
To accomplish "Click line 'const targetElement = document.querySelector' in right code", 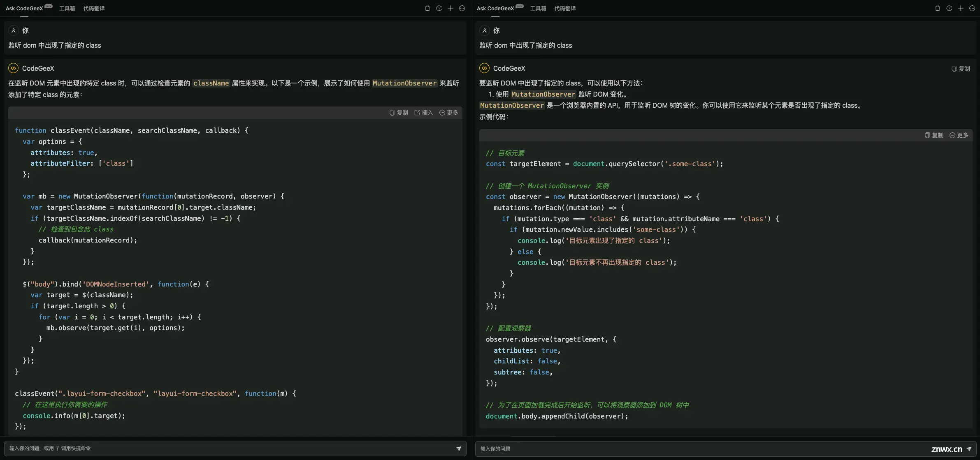I will point(604,164).
